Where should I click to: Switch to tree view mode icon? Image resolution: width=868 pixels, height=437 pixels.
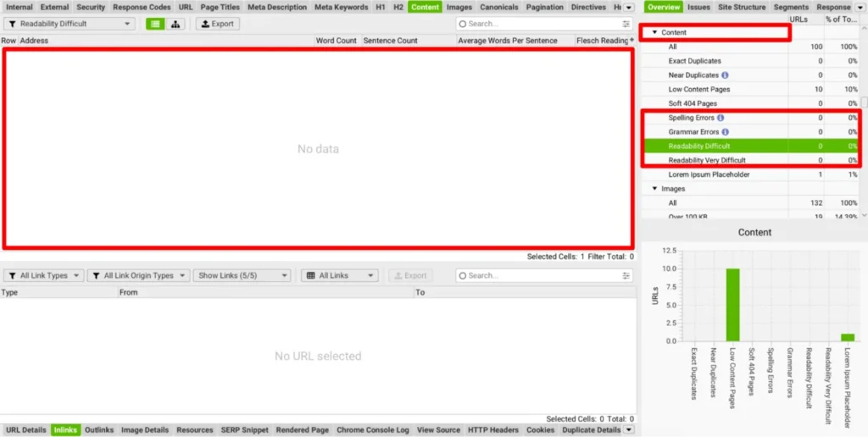pos(175,24)
